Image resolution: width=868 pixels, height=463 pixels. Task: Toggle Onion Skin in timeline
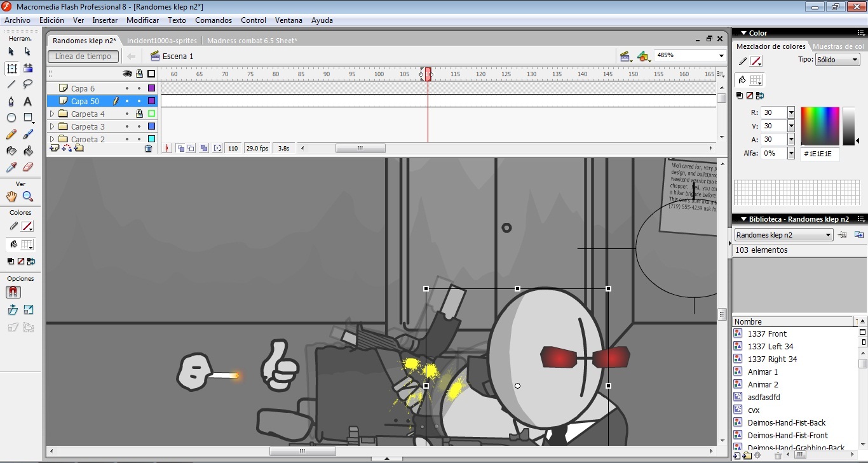[181, 148]
